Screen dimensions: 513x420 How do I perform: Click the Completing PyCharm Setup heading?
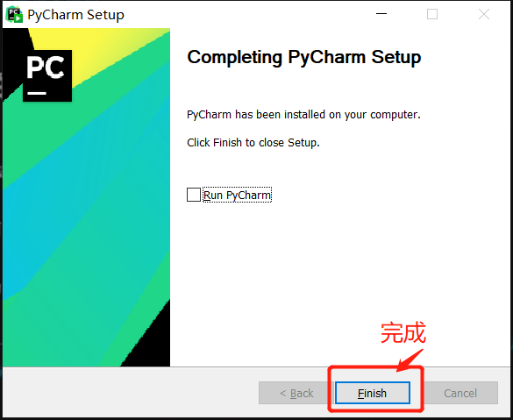pos(304,57)
